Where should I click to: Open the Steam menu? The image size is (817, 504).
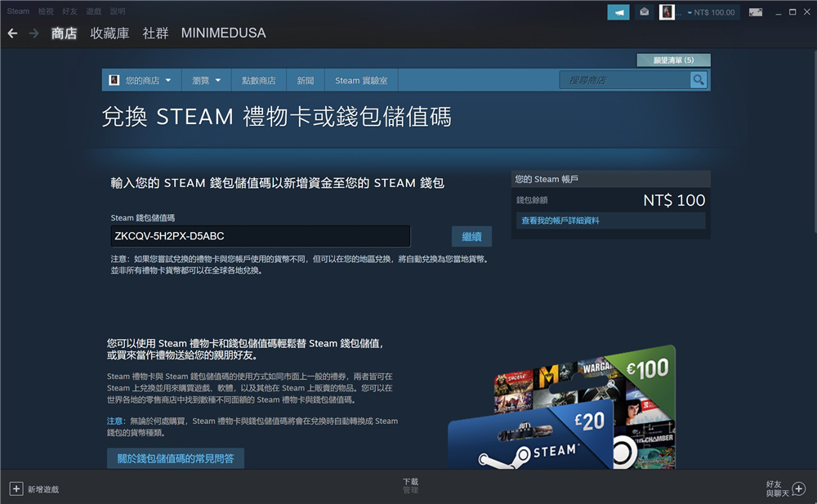(x=18, y=11)
